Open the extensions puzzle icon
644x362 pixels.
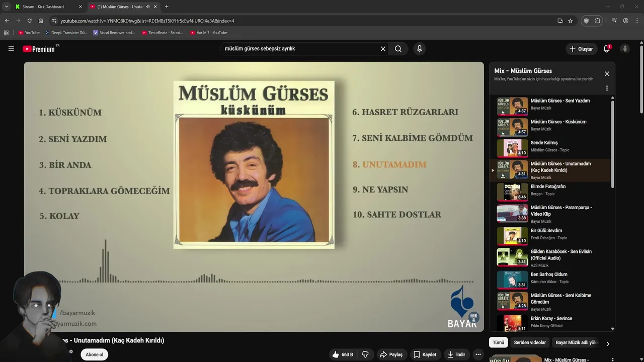coord(598,21)
